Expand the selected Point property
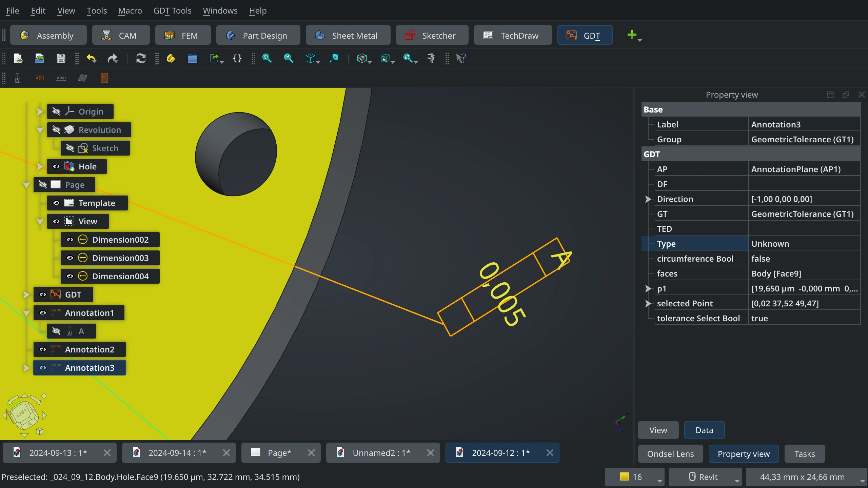The height and width of the screenshot is (488, 868). tap(648, 303)
